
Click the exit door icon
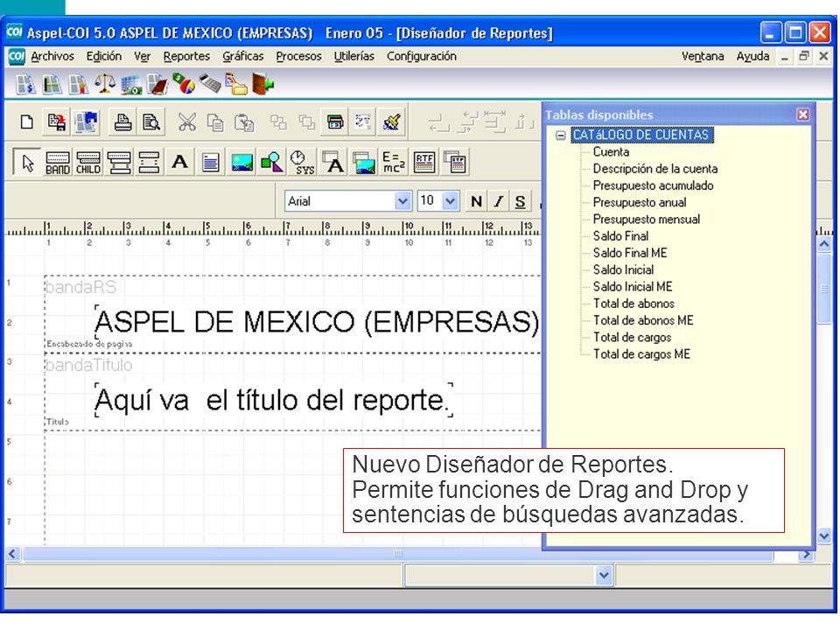tap(262, 84)
